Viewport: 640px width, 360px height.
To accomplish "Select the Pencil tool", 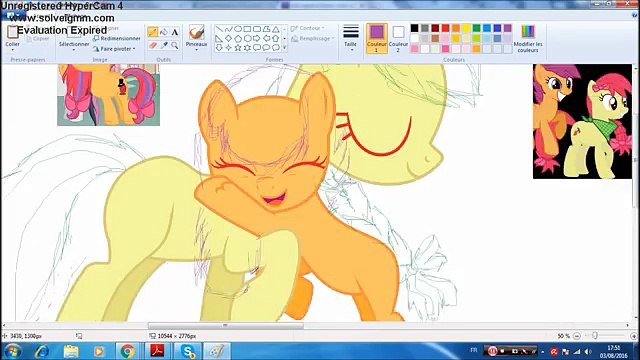I will pyautogui.click(x=153, y=32).
